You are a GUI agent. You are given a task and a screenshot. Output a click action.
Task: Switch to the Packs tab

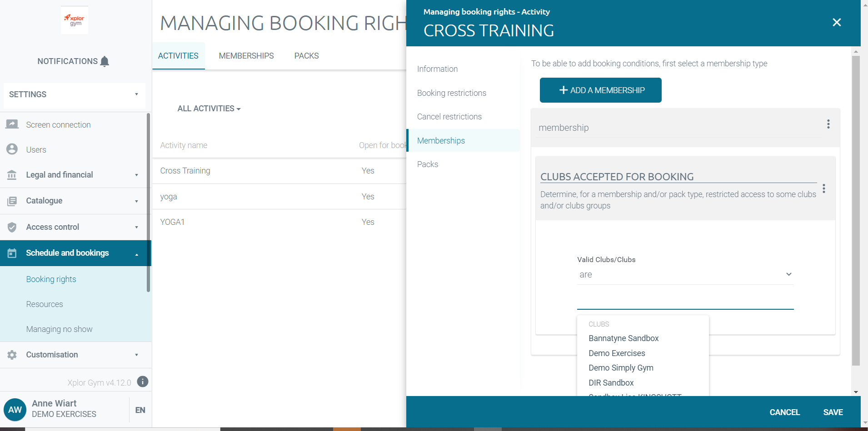307,56
